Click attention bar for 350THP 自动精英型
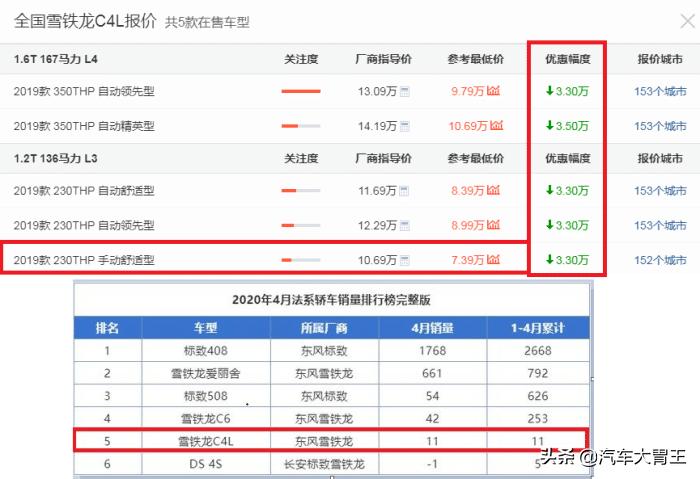 click(x=301, y=126)
